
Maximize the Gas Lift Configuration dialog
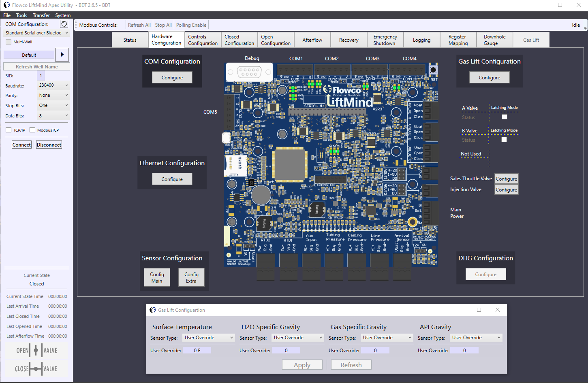[x=479, y=310]
